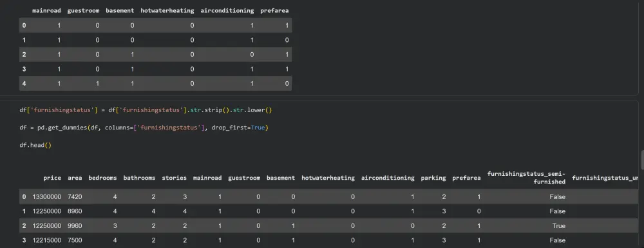Image resolution: width=644 pixels, height=248 pixels.
Task: Click the price value 13300000
Action: click(x=47, y=196)
